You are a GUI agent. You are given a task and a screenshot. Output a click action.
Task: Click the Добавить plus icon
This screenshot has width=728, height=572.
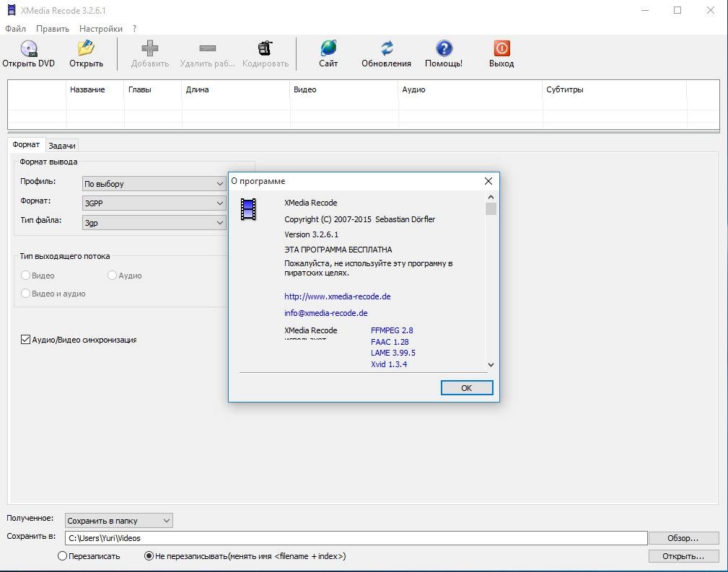coord(149,48)
